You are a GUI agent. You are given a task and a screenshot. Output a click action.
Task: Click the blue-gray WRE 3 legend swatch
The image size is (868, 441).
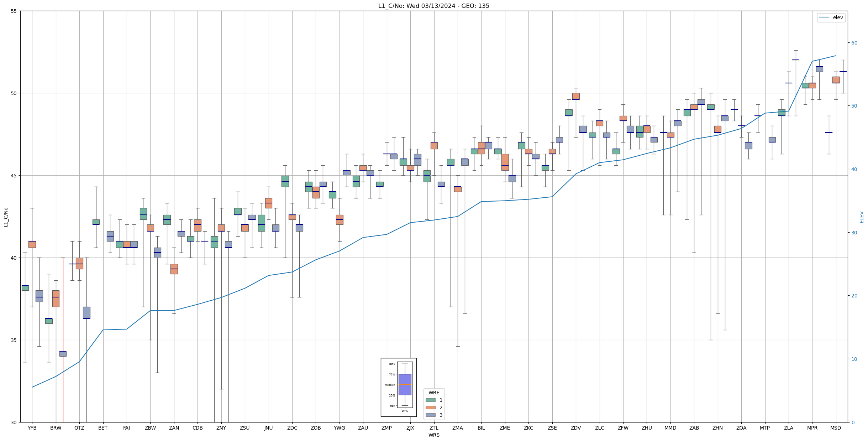[x=430, y=415]
